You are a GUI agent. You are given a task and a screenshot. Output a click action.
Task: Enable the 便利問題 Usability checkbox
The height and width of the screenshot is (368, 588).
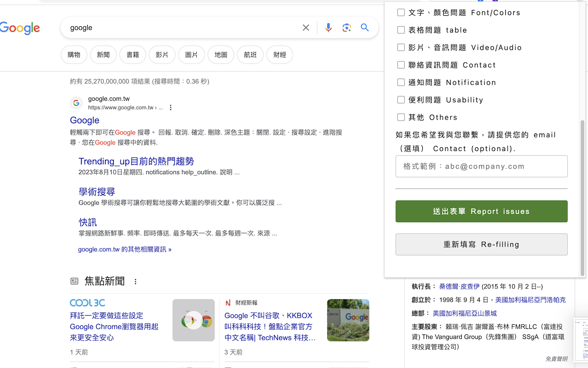click(x=401, y=100)
